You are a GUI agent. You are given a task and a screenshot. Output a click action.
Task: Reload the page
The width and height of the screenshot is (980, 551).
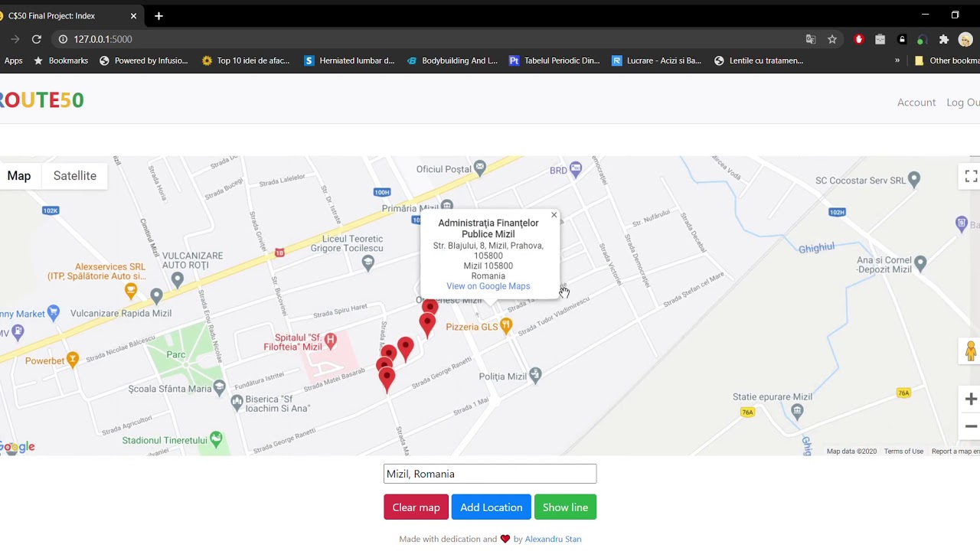(x=36, y=39)
